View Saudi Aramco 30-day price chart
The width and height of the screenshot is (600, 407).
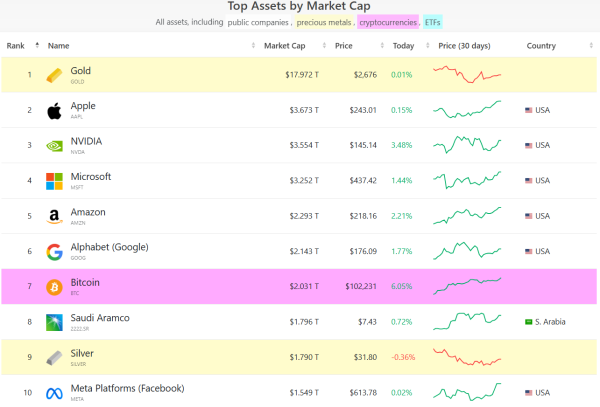click(x=467, y=321)
